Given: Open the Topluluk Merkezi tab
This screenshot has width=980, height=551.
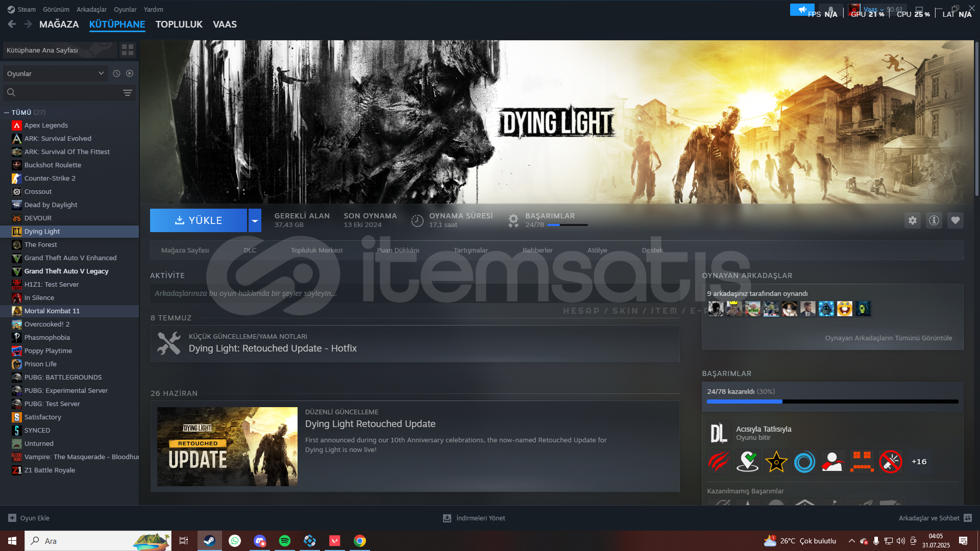Looking at the screenshot, I should tap(316, 250).
